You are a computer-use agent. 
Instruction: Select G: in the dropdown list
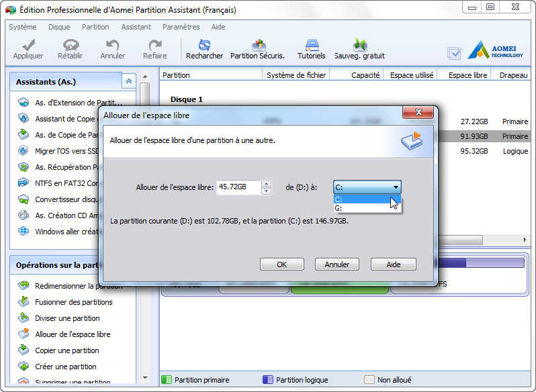pyautogui.click(x=367, y=208)
